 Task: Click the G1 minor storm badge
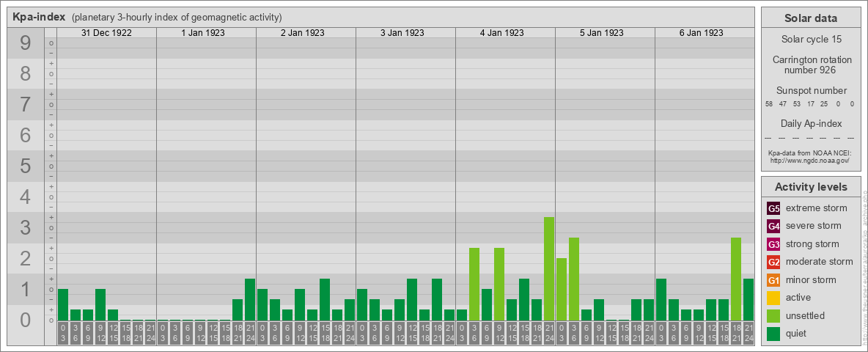(773, 280)
